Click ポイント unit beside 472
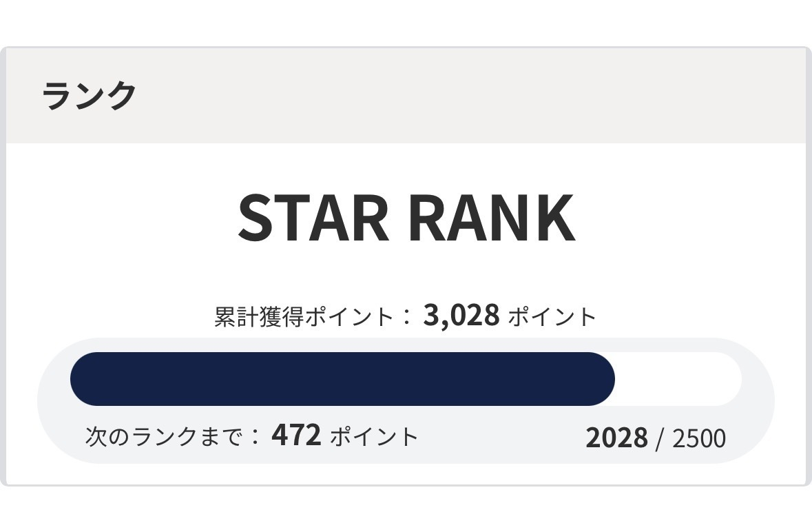 click(x=375, y=437)
